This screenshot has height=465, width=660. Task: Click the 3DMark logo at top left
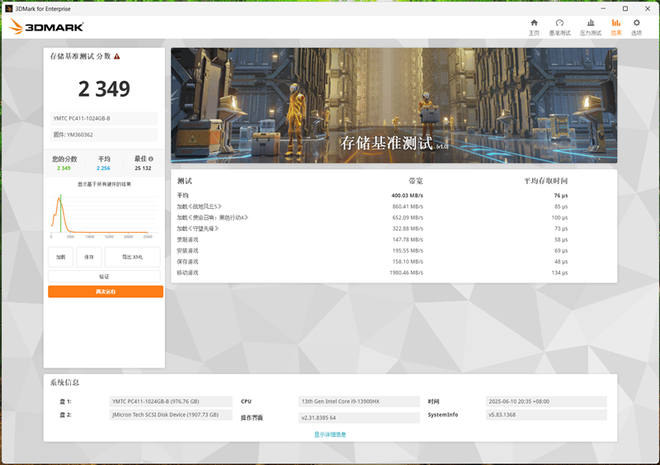(47, 27)
